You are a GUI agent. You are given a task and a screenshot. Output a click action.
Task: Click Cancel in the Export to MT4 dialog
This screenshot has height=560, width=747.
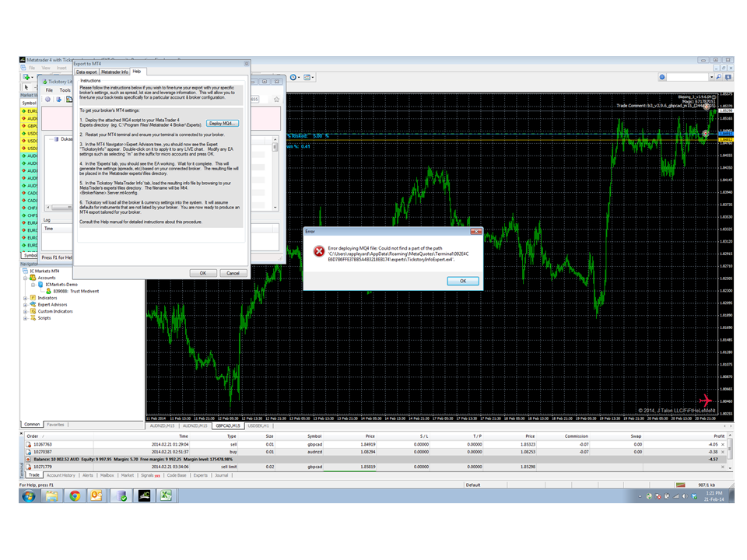pyautogui.click(x=233, y=273)
